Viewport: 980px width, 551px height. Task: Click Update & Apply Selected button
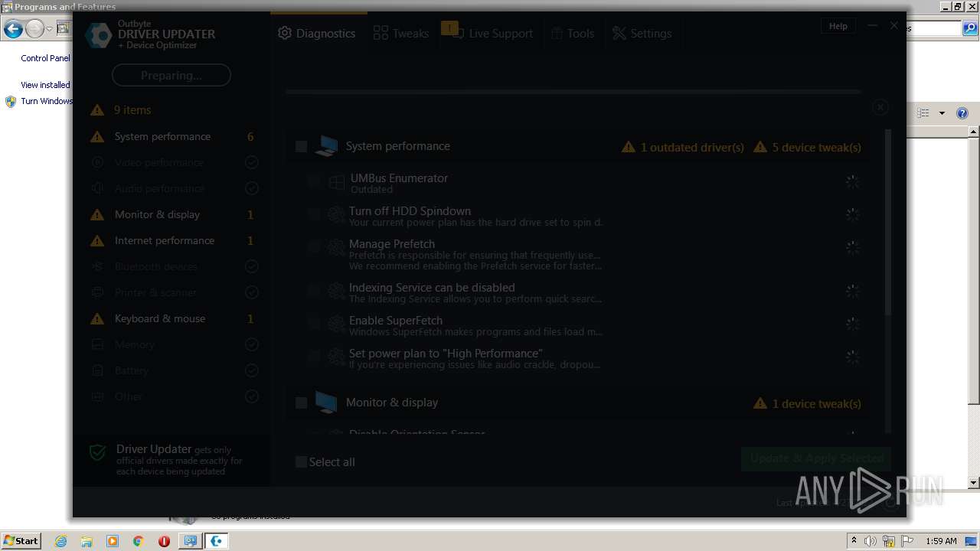pyautogui.click(x=816, y=458)
